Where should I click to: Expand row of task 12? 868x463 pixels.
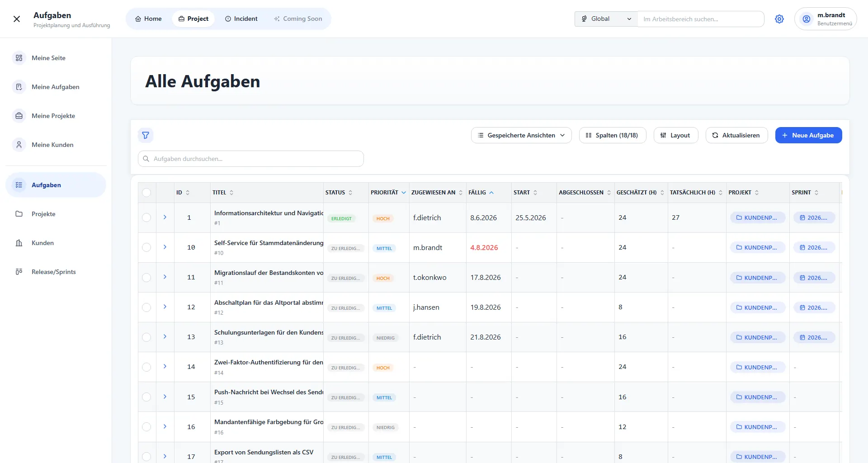coord(165,307)
